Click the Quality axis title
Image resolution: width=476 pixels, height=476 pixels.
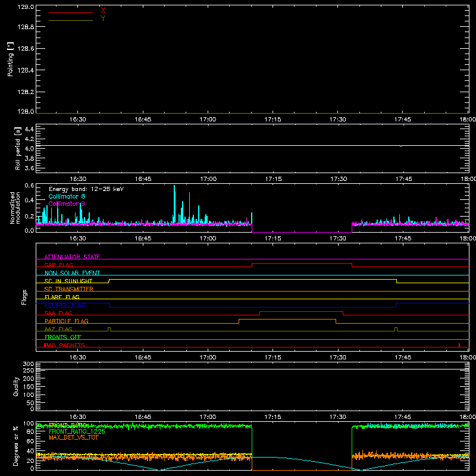pos(16,386)
